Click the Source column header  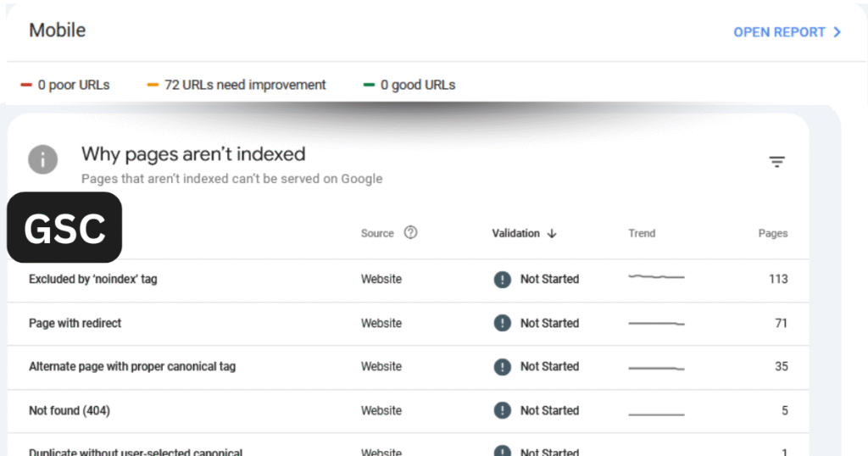click(377, 234)
